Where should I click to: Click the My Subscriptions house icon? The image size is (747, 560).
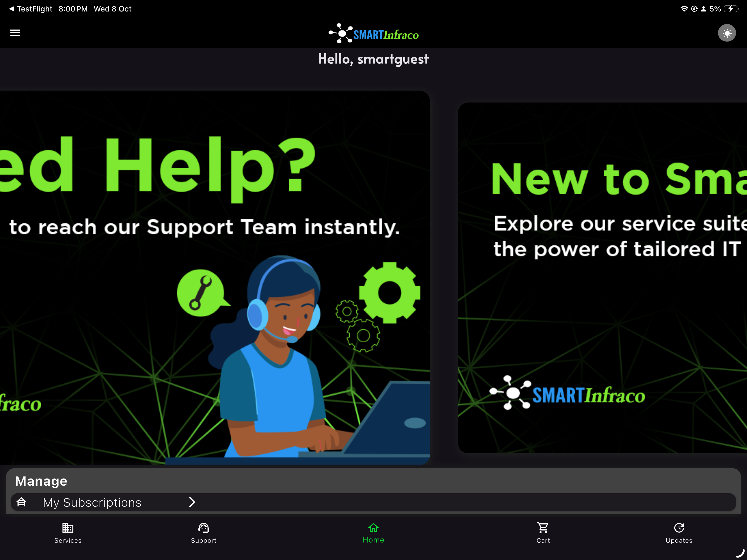coord(21,502)
